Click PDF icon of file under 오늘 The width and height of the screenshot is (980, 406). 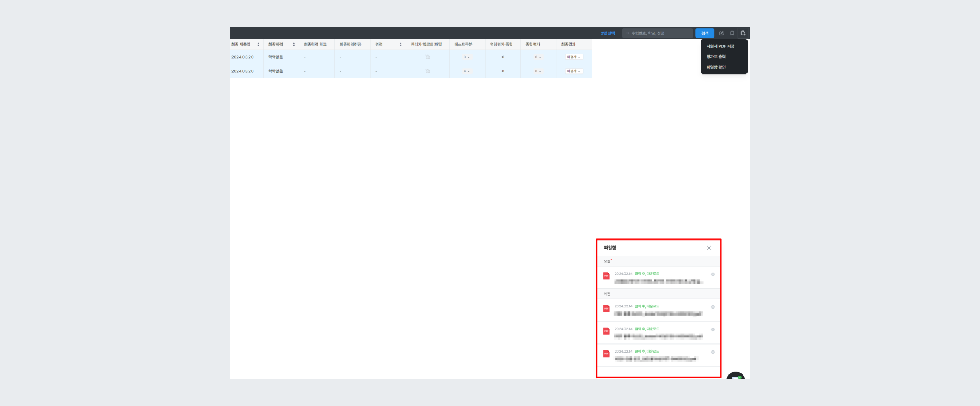[606, 276]
